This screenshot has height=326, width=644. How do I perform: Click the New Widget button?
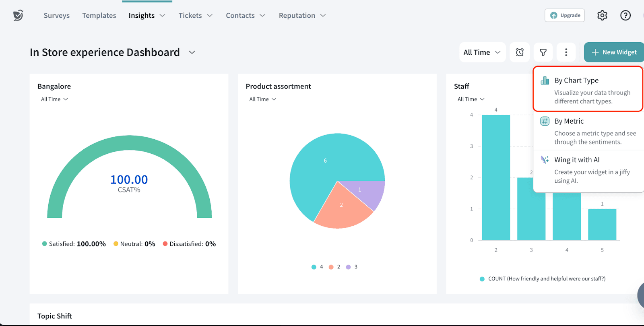click(x=614, y=52)
